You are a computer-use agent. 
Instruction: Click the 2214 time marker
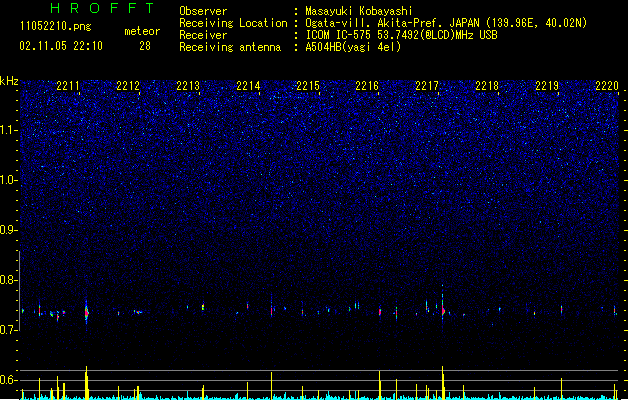click(248, 85)
